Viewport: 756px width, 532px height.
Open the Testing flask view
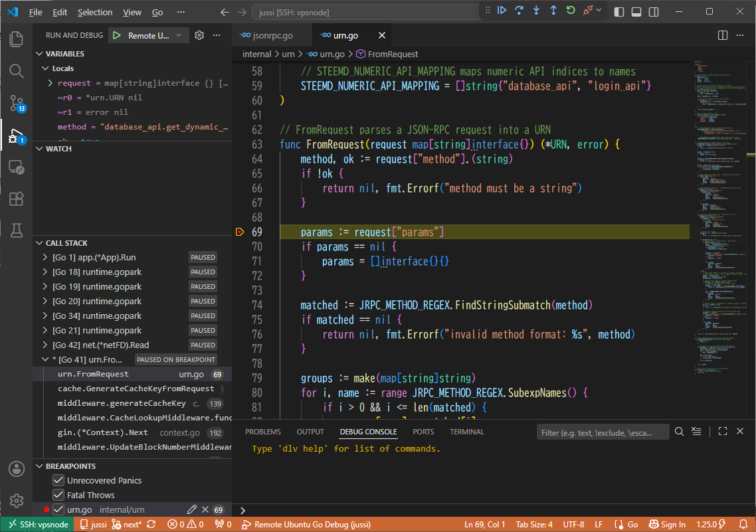[17, 230]
